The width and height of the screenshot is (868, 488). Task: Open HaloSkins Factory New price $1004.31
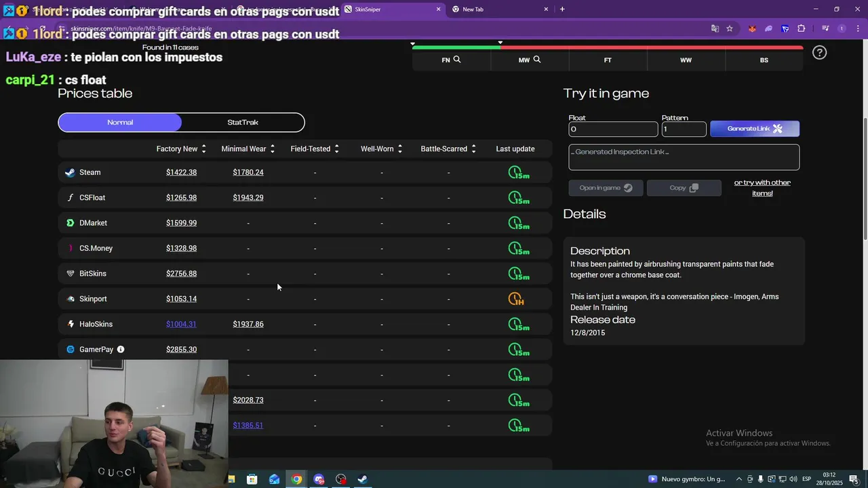tap(181, 324)
